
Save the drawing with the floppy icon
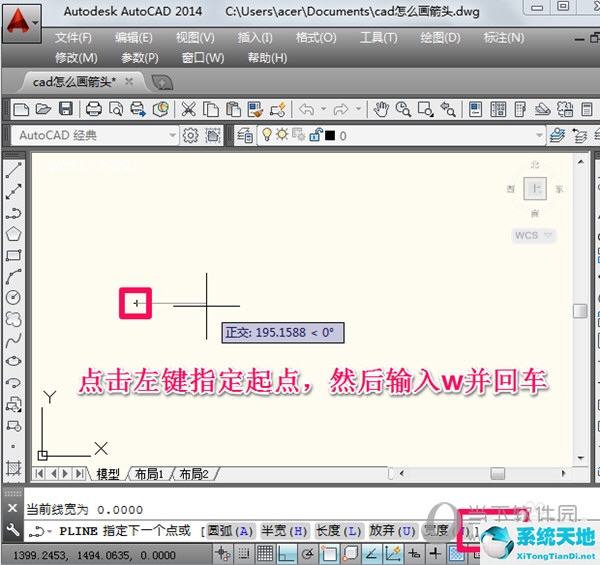(x=66, y=109)
